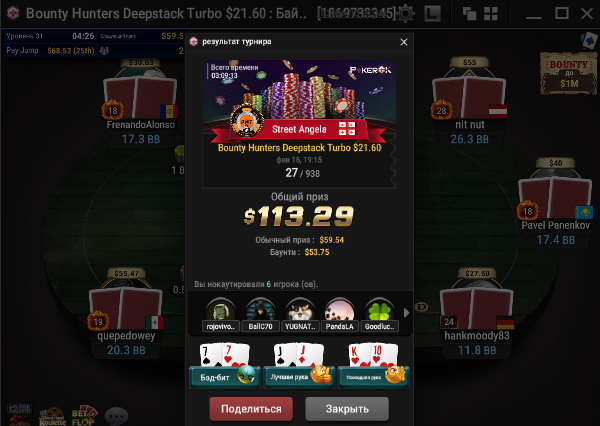Click the Закрыть close button
This screenshot has height=426, width=600.
point(347,409)
